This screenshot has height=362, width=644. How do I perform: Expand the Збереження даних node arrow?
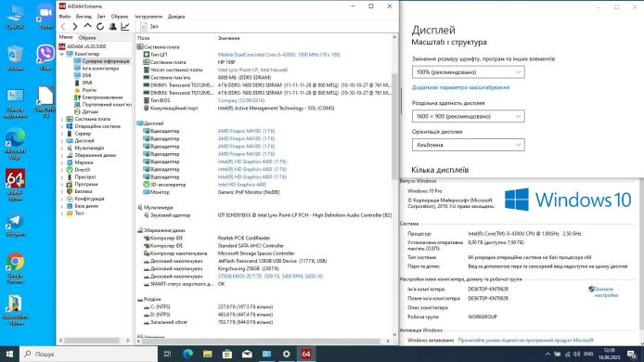[62, 155]
